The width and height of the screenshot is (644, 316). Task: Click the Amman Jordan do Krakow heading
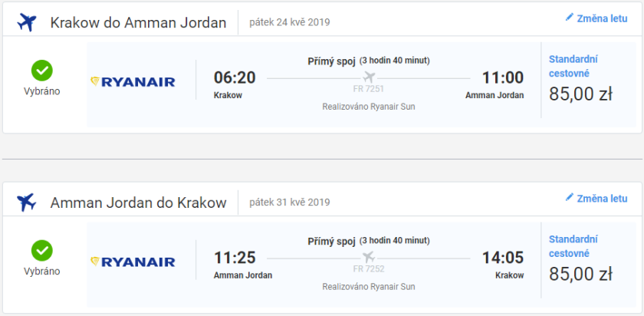click(138, 203)
